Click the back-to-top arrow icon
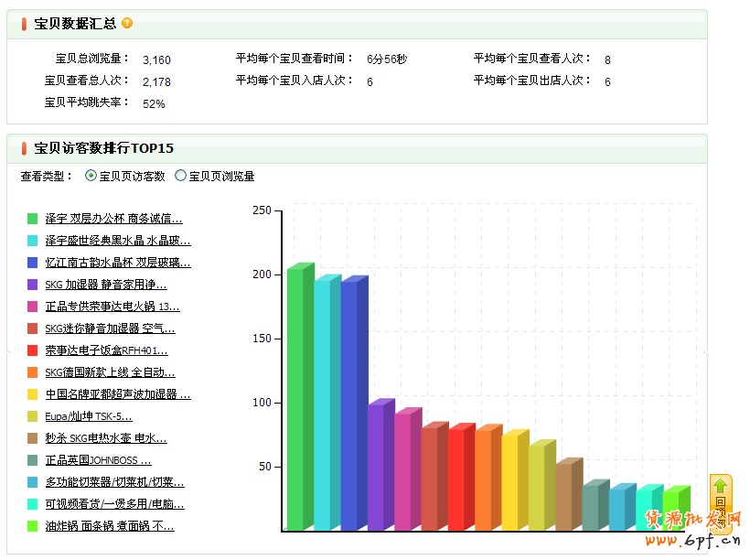Screen dimensions: 750x560 coord(720,487)
